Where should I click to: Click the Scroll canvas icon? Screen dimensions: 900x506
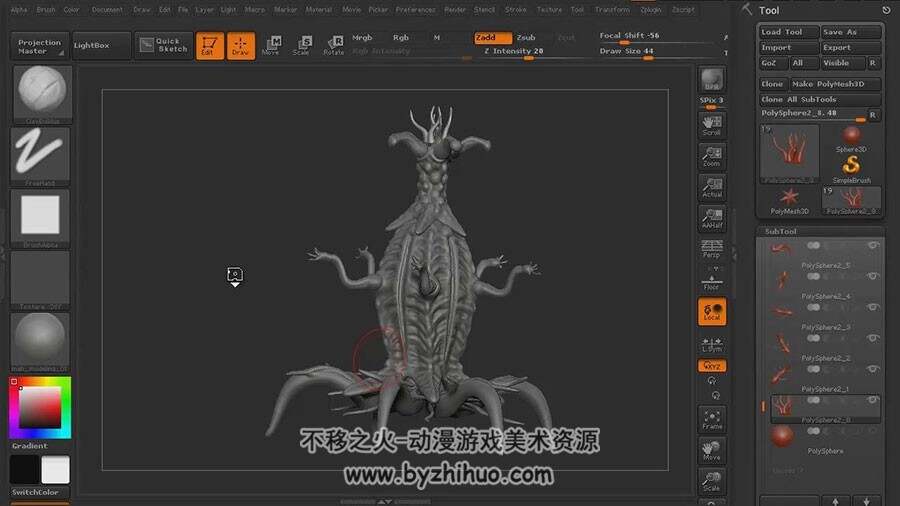point(712,125)
